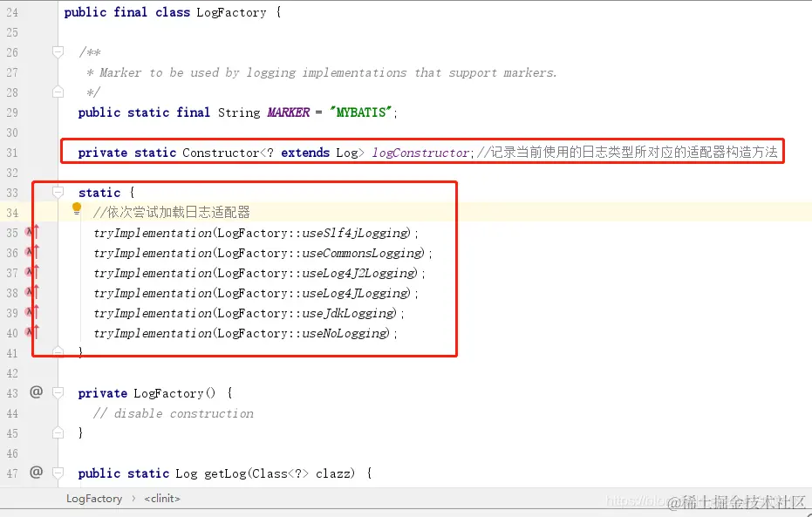Click useLog4J2Logging method reference
Viewport: 812px width, 517px height.
[x=359, y=273]
